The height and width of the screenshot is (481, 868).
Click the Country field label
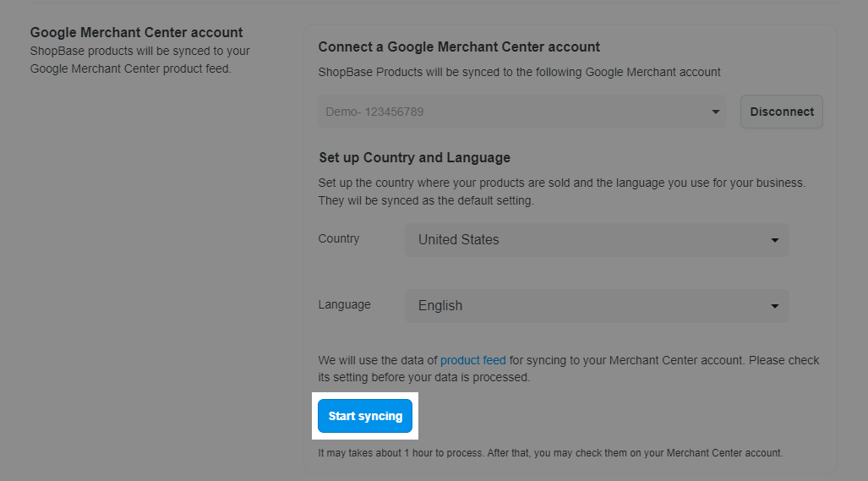338,238
